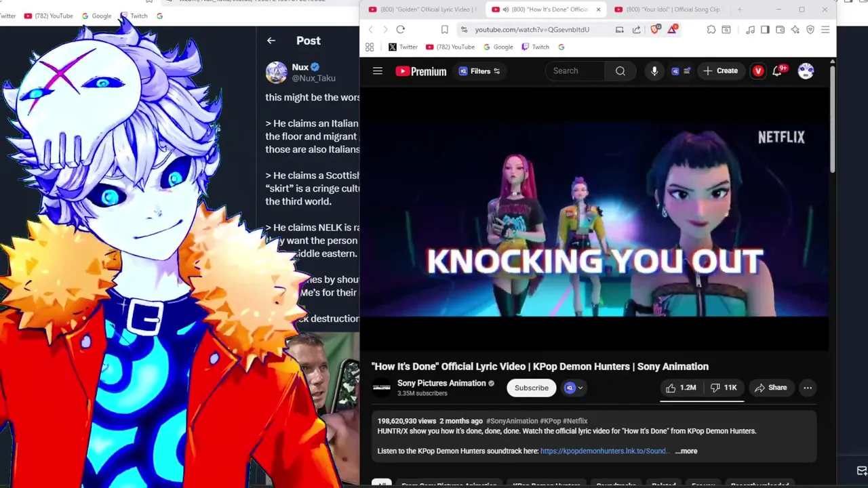Click the cast/install screen icon in address bar
868x488 pixels.
click(x=620, y=30)
